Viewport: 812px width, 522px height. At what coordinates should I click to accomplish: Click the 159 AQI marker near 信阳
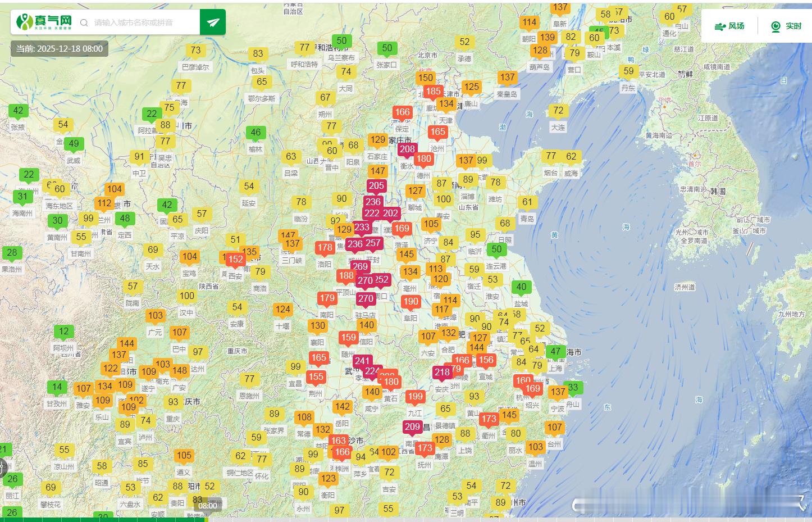pos(349,338)
